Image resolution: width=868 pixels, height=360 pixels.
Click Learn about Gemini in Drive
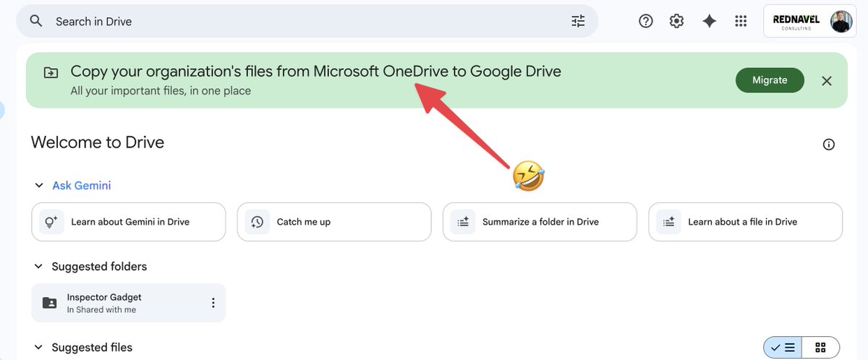(129, 222)
